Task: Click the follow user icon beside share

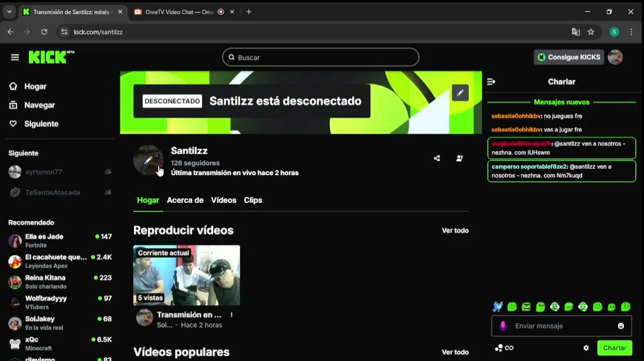Action: coord(459,158)
